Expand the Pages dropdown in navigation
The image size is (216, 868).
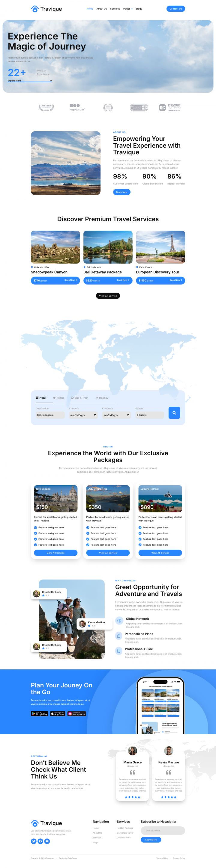click(128, 9)
